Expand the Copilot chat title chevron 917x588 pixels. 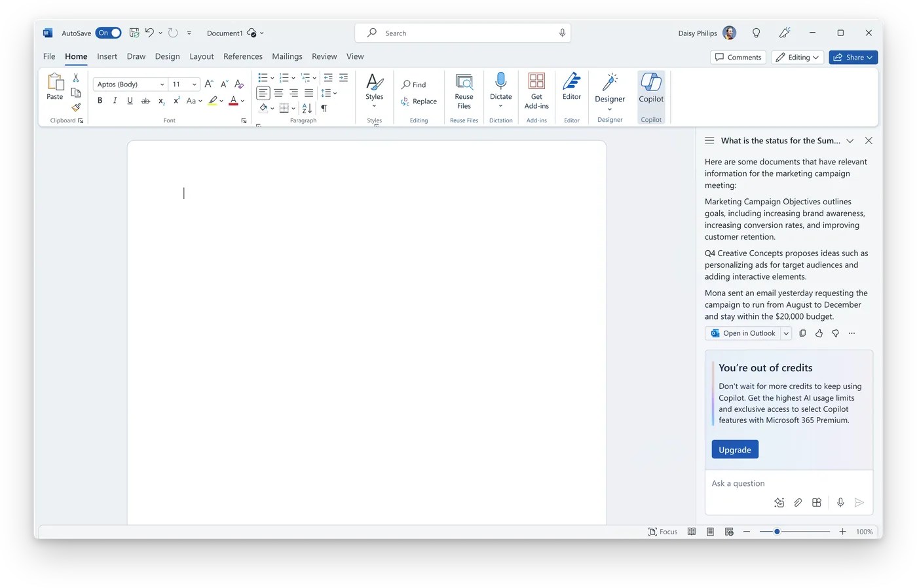coord(850,141)
